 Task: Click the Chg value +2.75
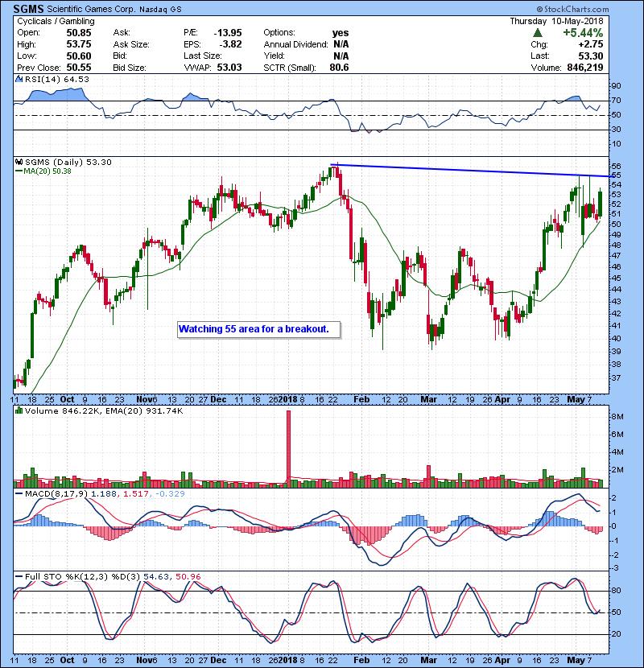(x=591, y=44)
